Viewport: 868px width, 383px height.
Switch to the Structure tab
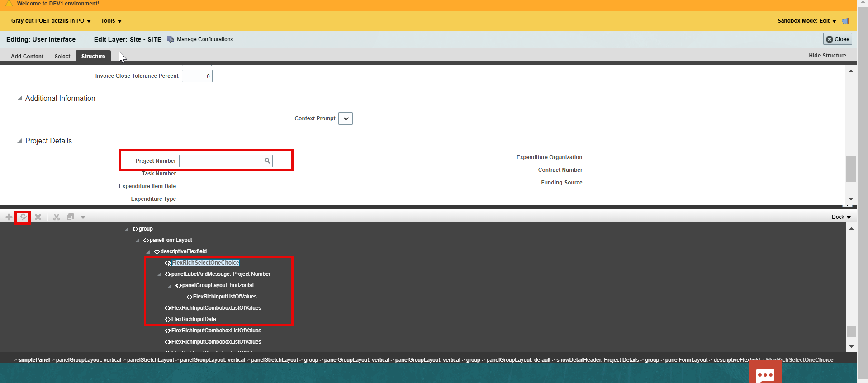tap(93, 56)
